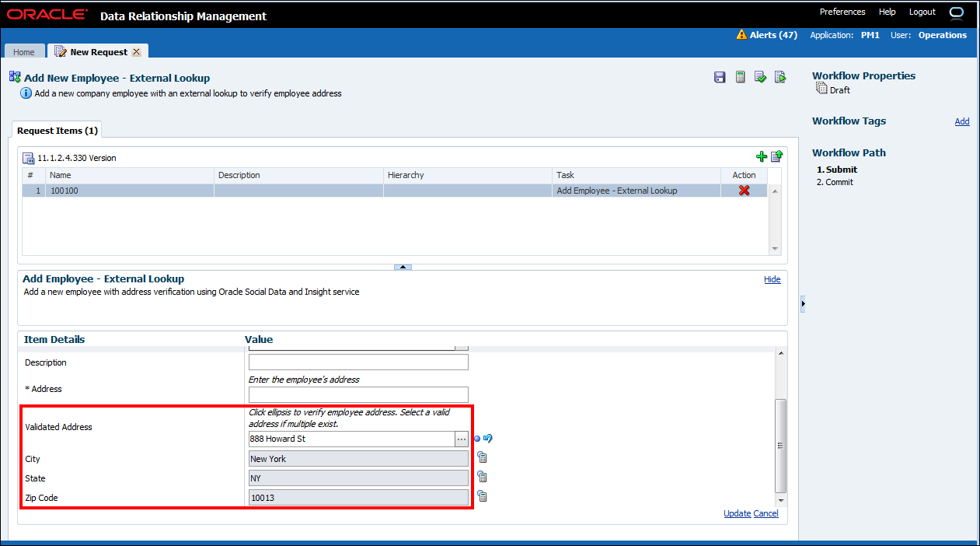Screen dimensions: 980x546
Task: Toggle the right workflow side panel arrow
Action: 804,303
